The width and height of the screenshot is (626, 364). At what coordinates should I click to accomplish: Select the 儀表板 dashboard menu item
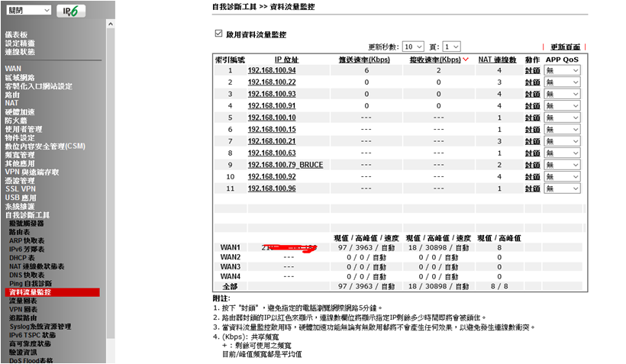pyautogui.click(x=16, y=35)
